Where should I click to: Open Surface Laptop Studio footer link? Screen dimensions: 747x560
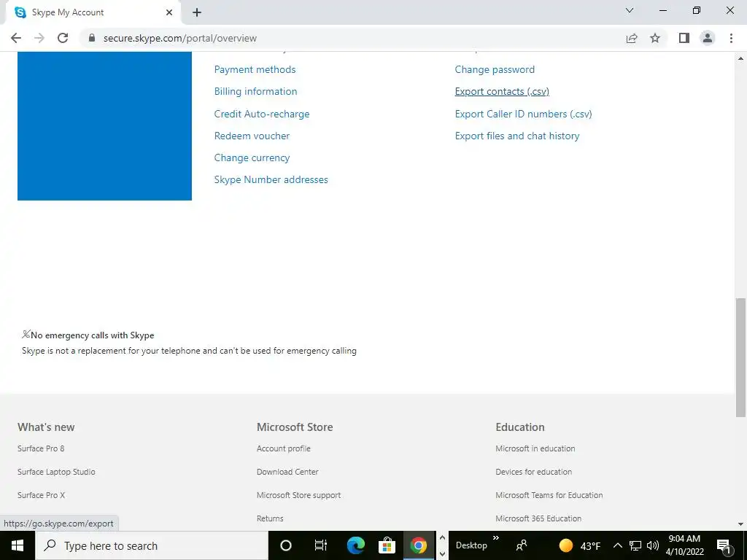(56, 472)
